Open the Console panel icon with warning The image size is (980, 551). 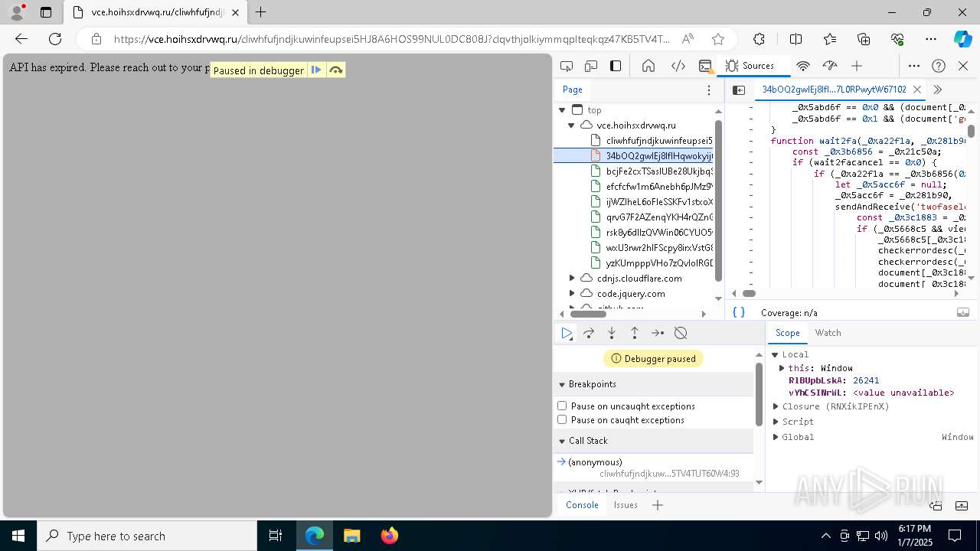point(705,66)
